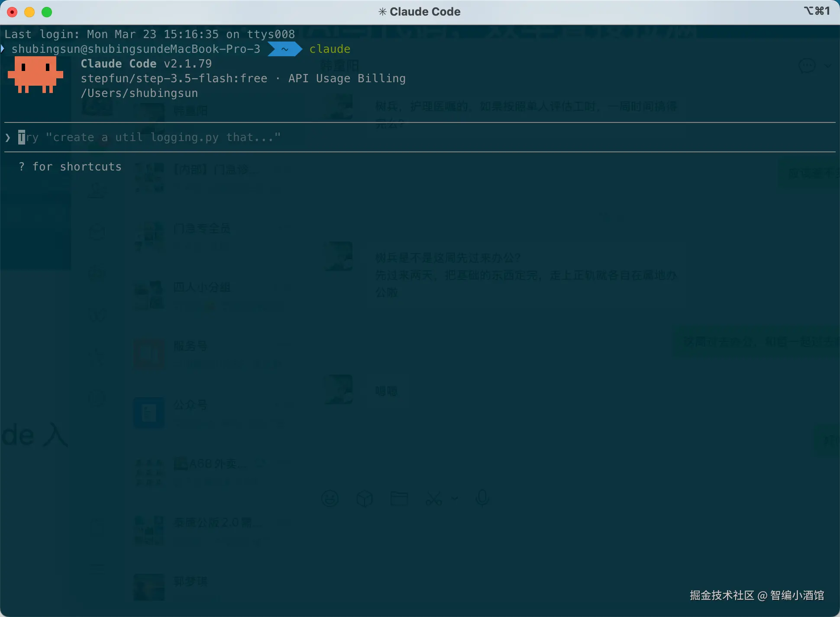Click the red close window button

click(12, 12)
